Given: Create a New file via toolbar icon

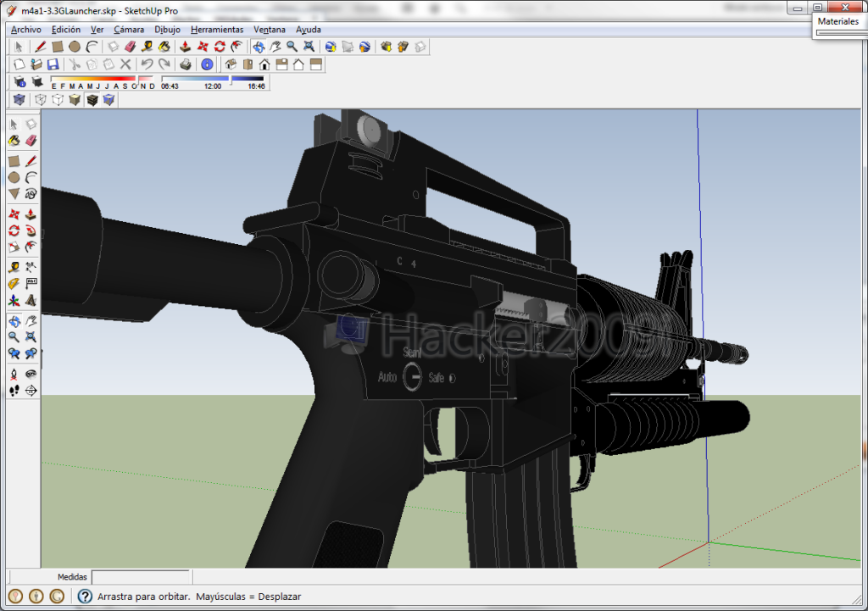Looking at the screenshot, I should click(19, 64).
